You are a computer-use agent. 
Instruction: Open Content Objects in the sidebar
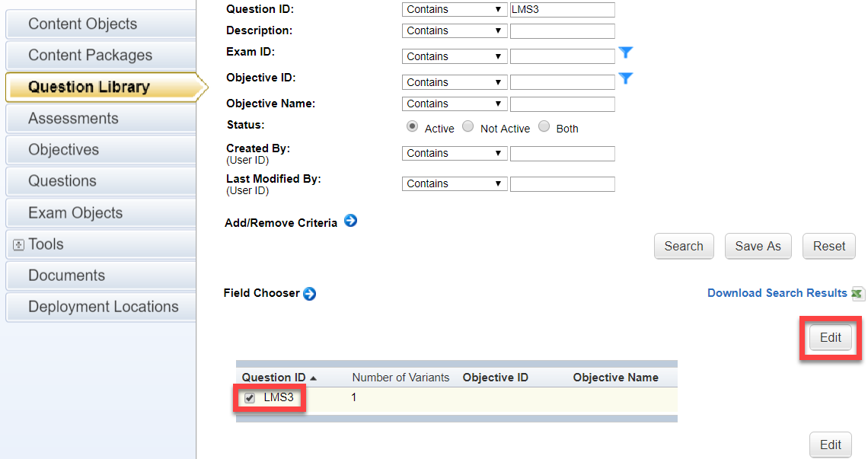101,24
